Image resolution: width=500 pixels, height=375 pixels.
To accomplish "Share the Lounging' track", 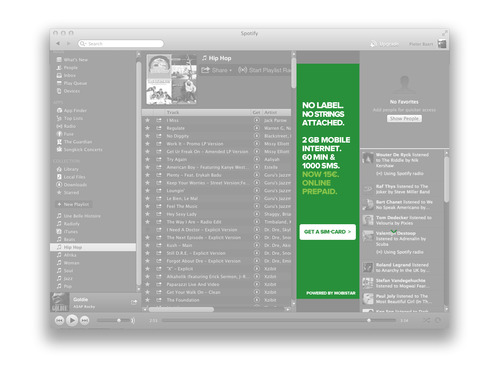I will tap(159, 191).
